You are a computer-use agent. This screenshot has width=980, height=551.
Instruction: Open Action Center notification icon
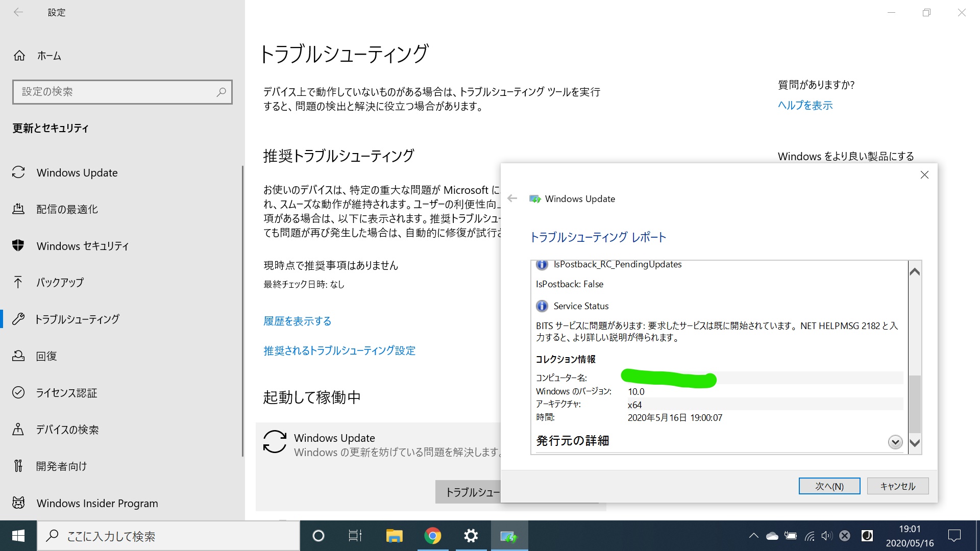tap(954, 536)
